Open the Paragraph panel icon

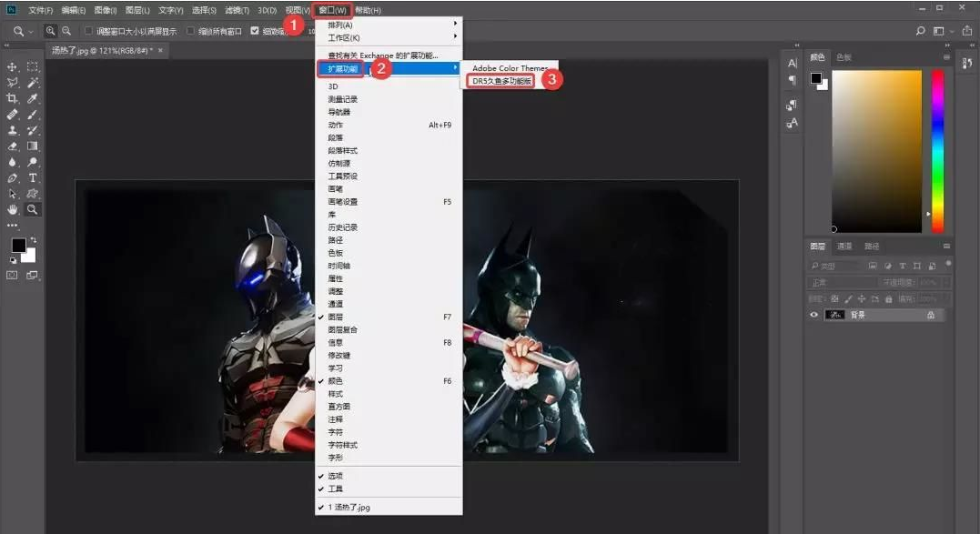point(792,80)
